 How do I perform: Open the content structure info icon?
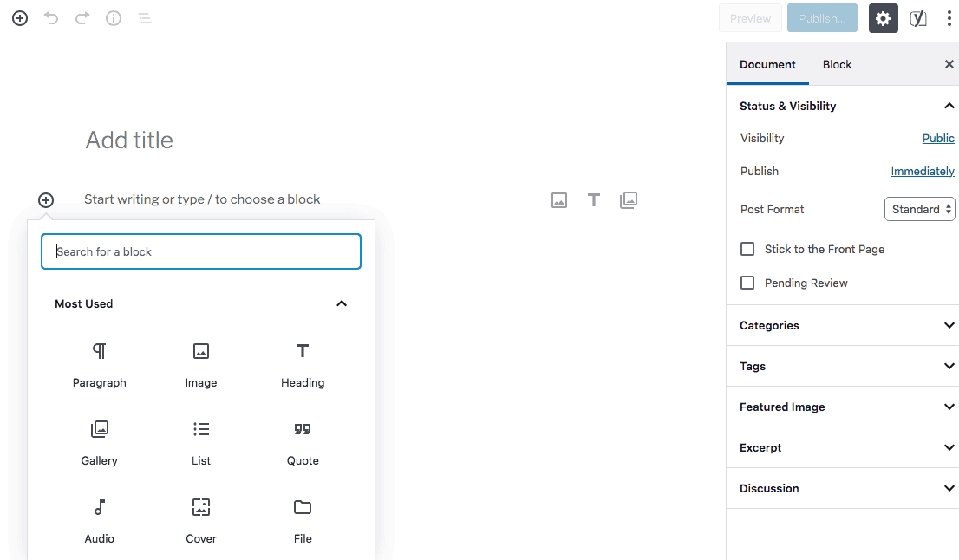113,18
